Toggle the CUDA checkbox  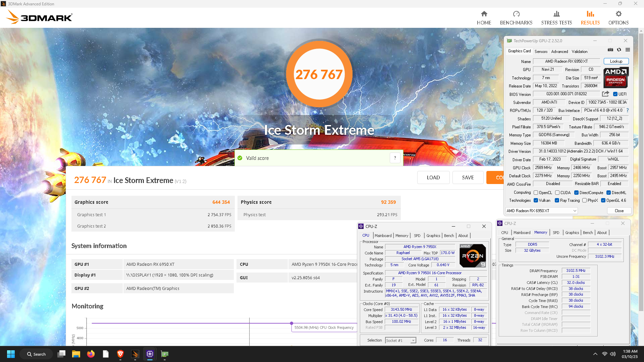coord(557,193)
